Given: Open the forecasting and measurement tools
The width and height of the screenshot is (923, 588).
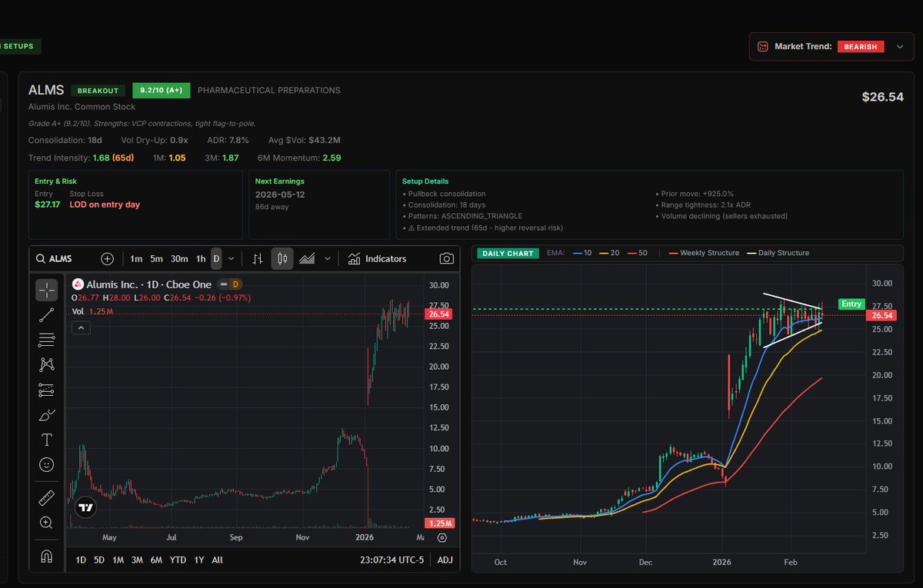Looking at the screenshot, I should 46,390.
